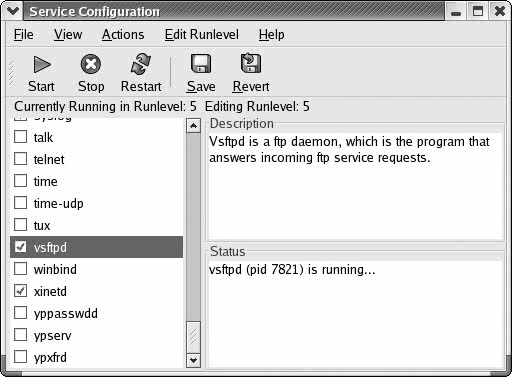Minimize the Service Configuration window
Viewport: 512px width, 377px height.
coord(456,12)
